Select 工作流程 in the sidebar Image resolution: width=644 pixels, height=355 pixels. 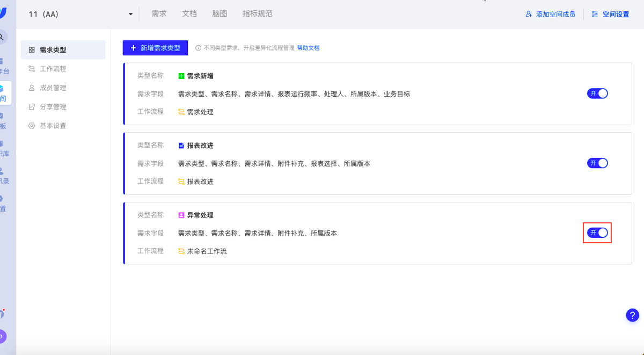53,69
